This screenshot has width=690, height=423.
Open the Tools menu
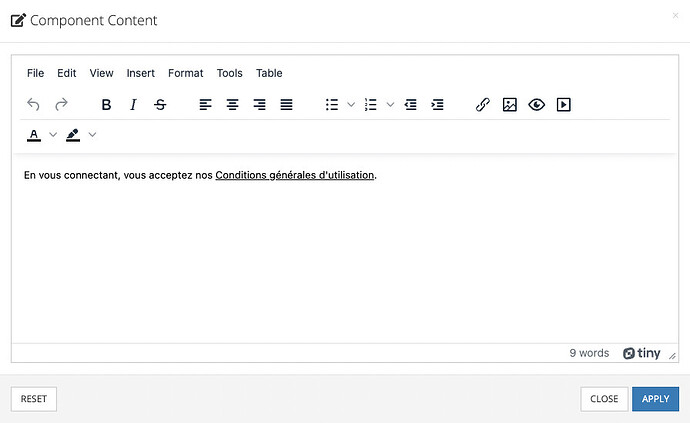click(x=230, y=73)
